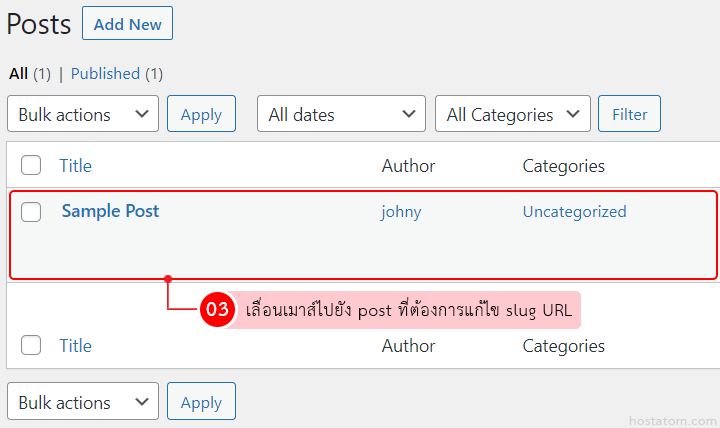Click the footer Title column label
720x428 pixels.
point(75,346)
